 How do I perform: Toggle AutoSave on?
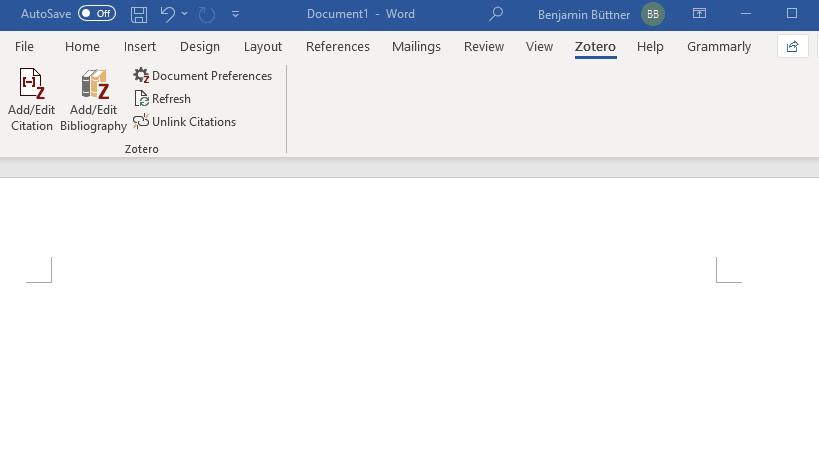pos(97,14)
